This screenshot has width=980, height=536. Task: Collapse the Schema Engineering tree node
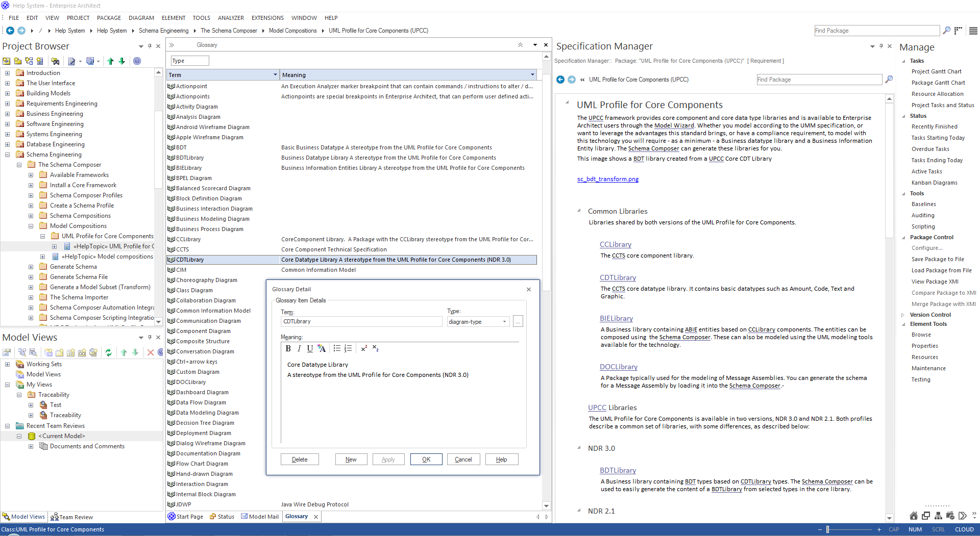click(7, 155)
